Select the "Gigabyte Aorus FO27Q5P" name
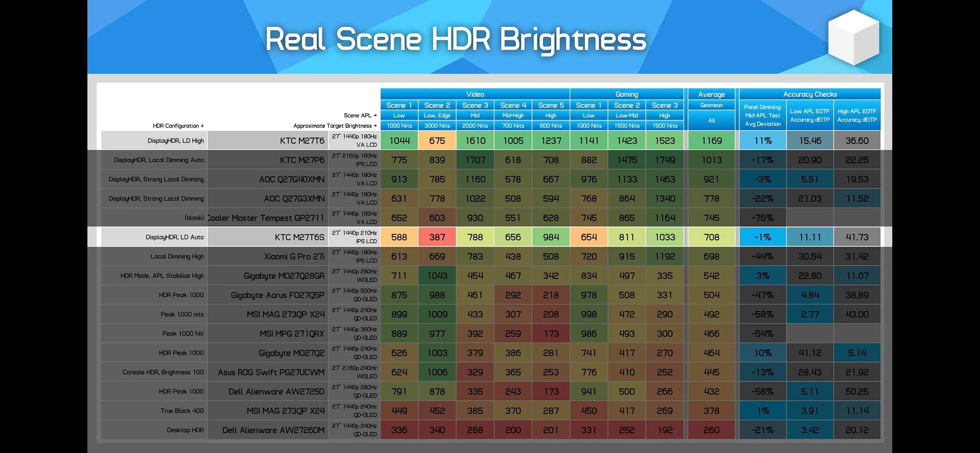Viewport: 980px width, 453px height. [277, 295]
